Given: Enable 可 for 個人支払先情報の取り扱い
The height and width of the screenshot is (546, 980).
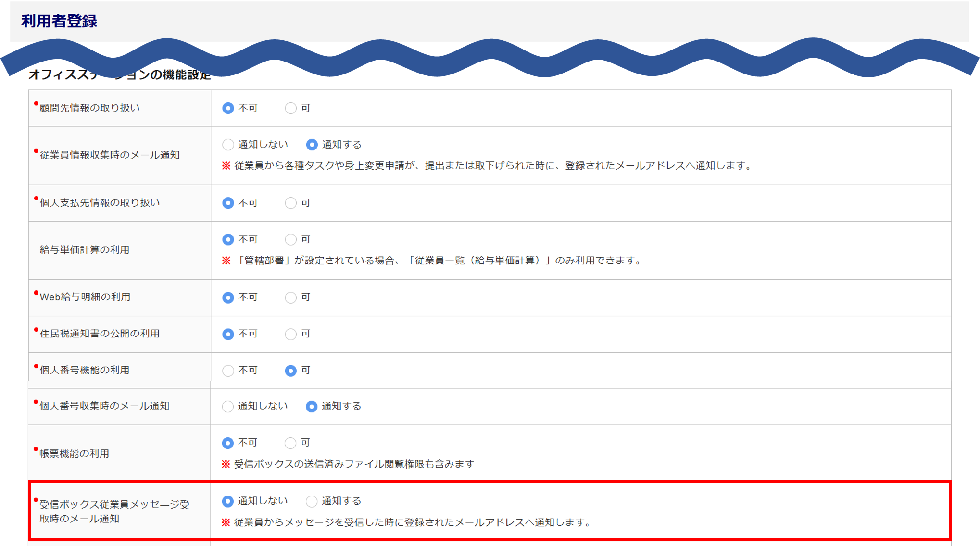Looking at the screenshot, I should (x=290, y=203).
